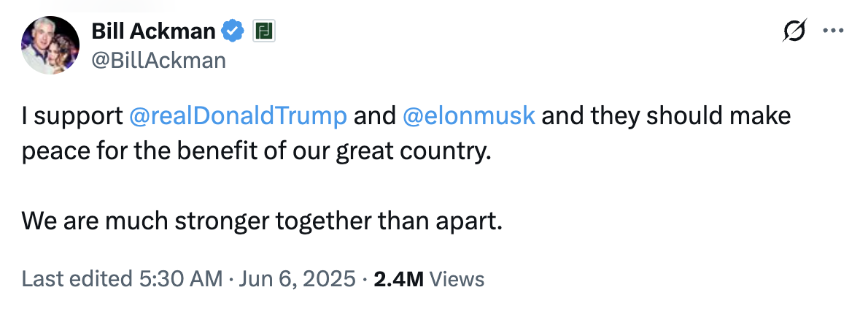Open the @realDonaldTrump mention

(x=238, y=117)
